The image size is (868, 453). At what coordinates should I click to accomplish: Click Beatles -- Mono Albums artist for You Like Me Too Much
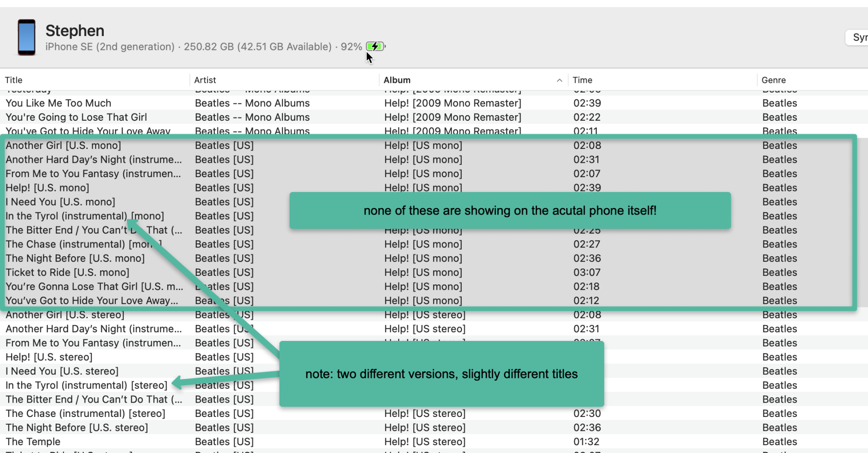tap(252, 103)
